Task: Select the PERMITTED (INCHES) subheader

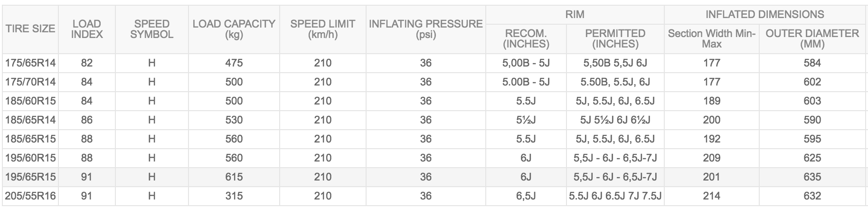Action: 615,39
